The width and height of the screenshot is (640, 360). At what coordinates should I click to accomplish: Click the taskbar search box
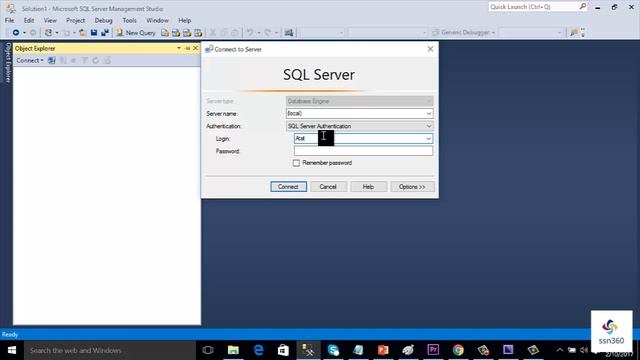click(110, 350)
